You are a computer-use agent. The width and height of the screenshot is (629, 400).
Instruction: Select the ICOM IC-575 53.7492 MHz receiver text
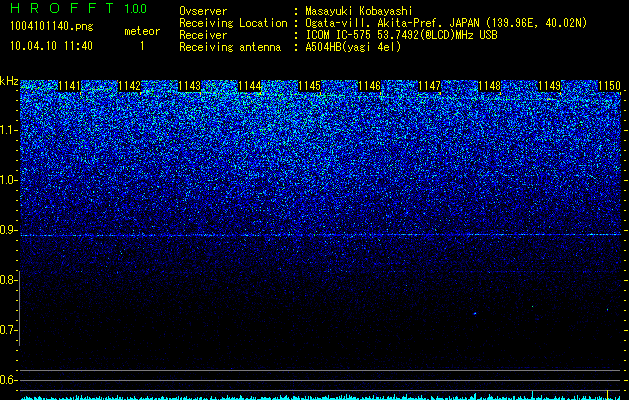pos(401,35)
